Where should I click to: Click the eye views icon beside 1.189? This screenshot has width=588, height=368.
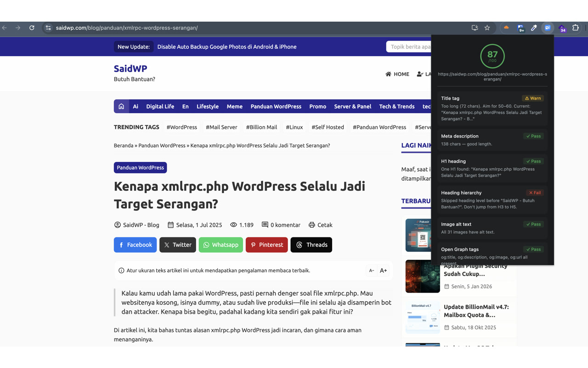click(x=233, y=225)
